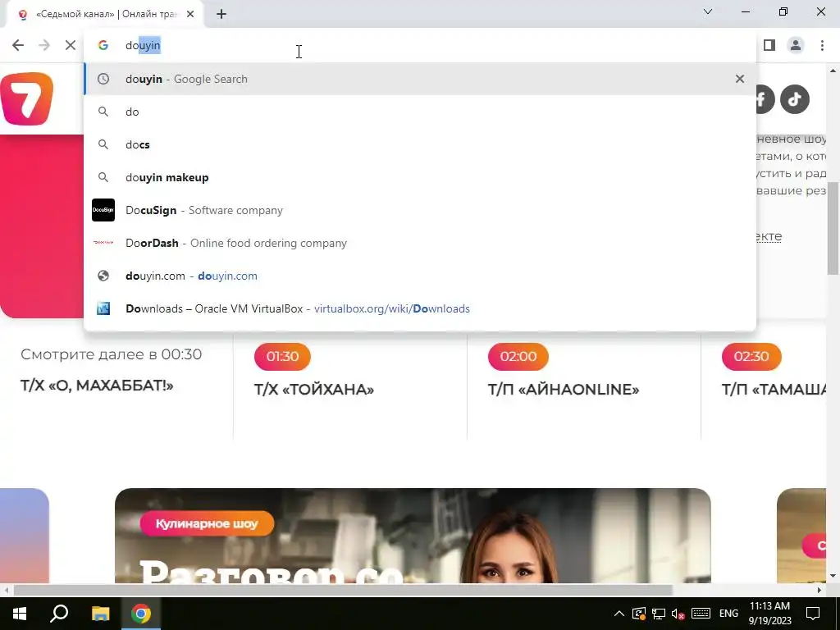Click the DocuSign logo icon
The width and height of the screenshot is (840, 630).
(x=103, y=210)
